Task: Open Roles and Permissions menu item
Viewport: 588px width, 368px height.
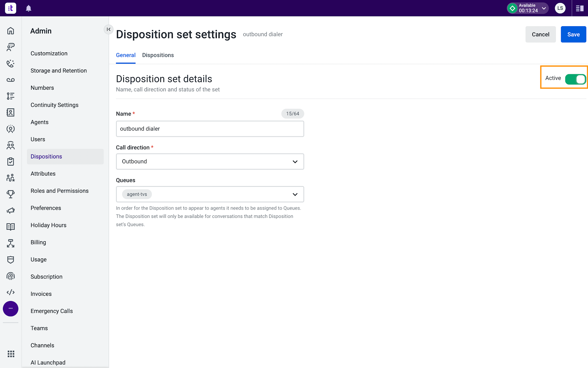Action: pos(59,191)
